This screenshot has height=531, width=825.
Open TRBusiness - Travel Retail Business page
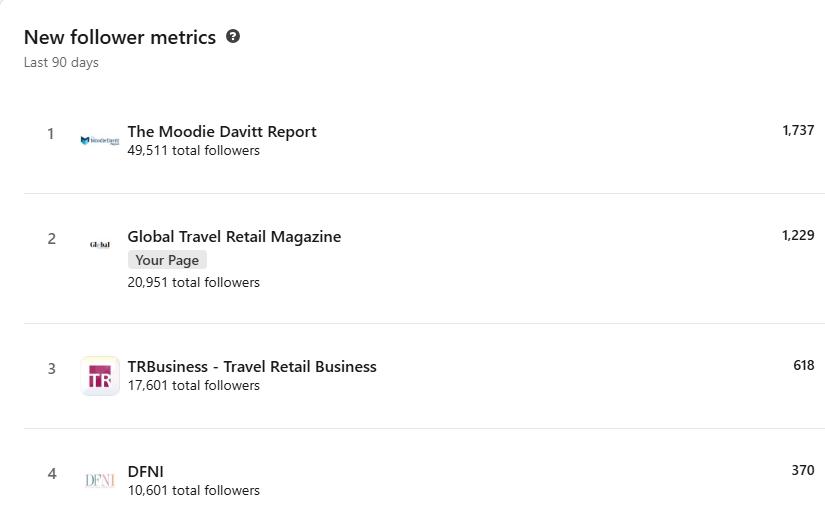pos(252,367)
